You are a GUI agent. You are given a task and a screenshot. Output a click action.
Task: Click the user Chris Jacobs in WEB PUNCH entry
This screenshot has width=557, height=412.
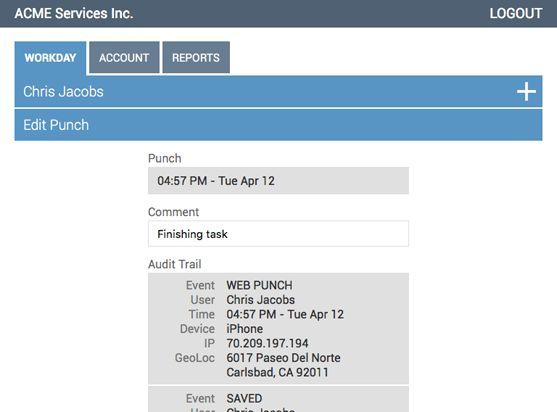tap(261, 300)
